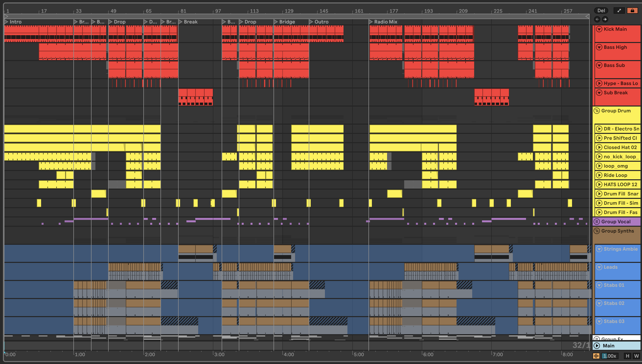This screenshot has width=642, height=364.
Task: Fold the Group Drum track group
Action: (597, 111)
